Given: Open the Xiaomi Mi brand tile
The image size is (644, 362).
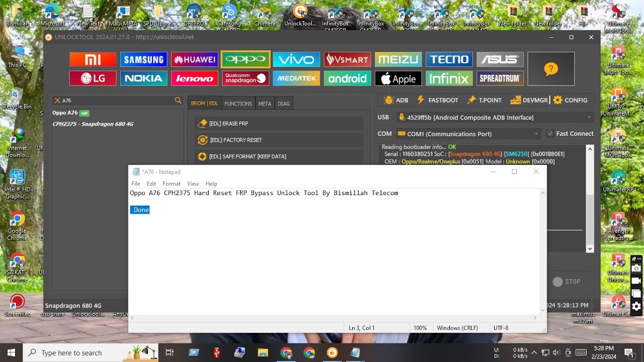Looking at the screenshot, I should (93, 60).
